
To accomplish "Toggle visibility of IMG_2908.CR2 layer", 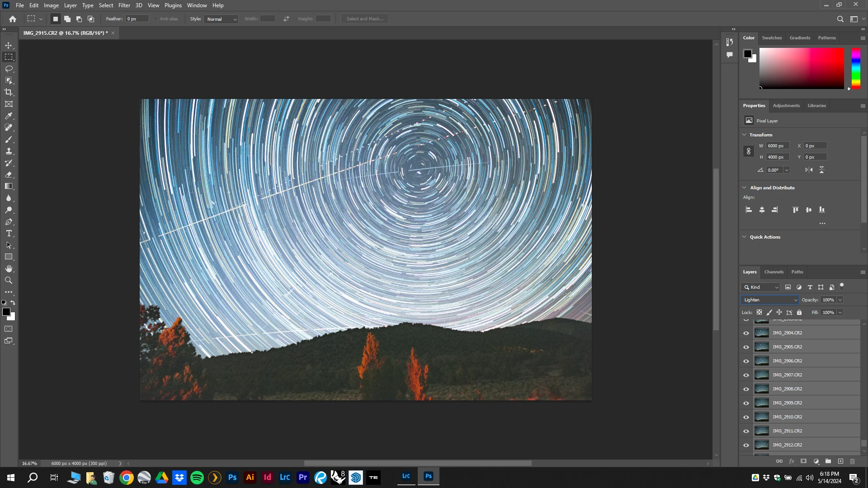I will 746,389.
